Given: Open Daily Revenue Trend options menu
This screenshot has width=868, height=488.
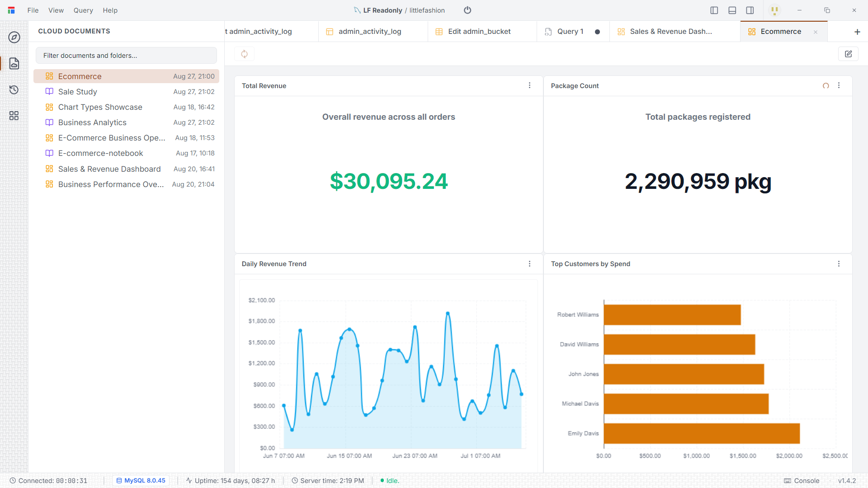Looking at the screenshot, I should tap(530, 264).
